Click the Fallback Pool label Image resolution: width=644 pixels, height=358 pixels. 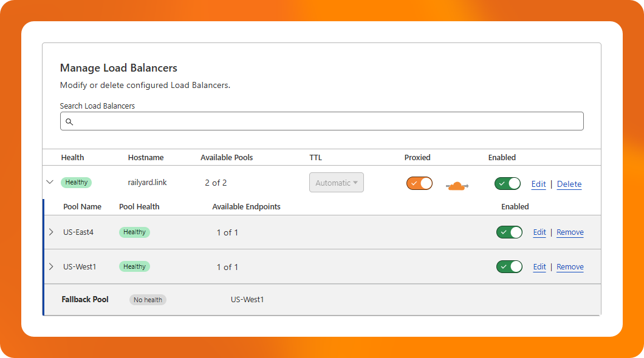(85, 299)
